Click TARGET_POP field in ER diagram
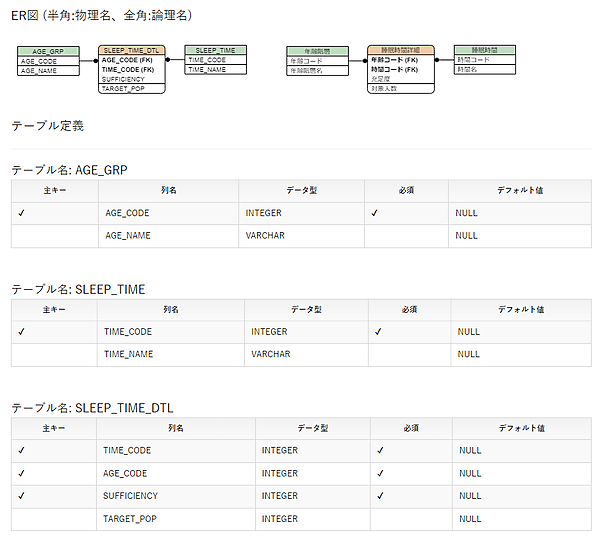The width and height of the screenshot is (600, 538). tap(123, 88)
